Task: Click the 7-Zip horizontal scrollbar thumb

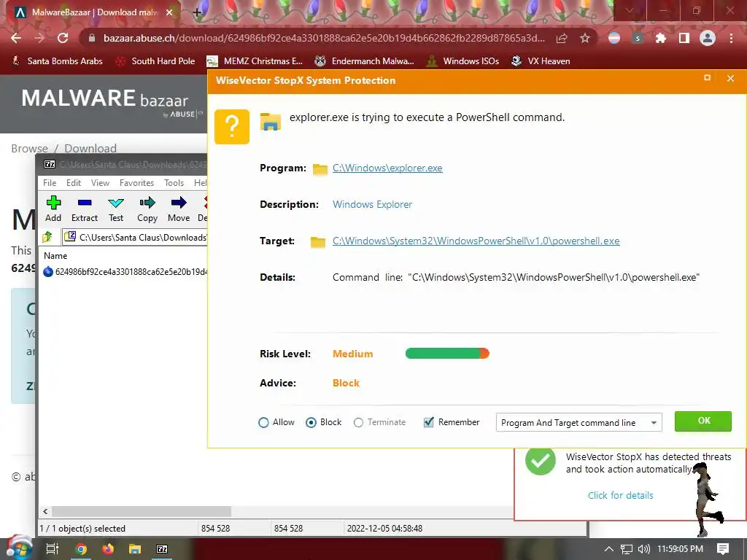Action: point(142,511)
